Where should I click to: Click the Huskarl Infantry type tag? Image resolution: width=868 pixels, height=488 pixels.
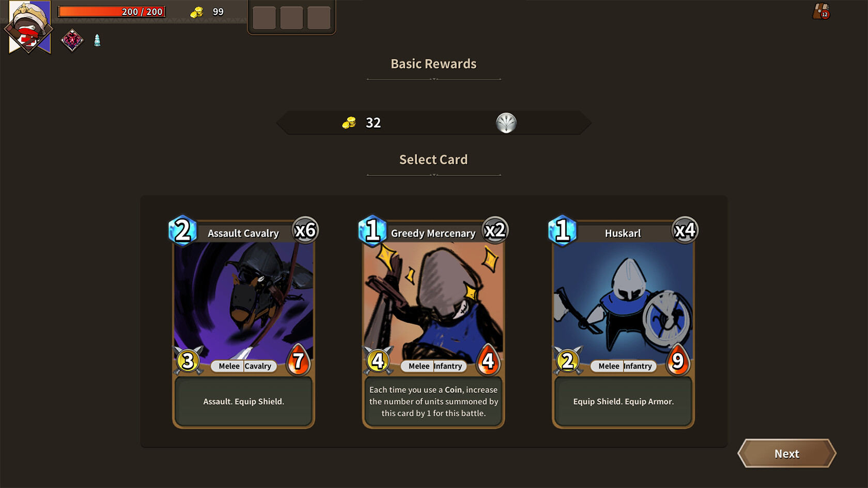tap(638, 366)
